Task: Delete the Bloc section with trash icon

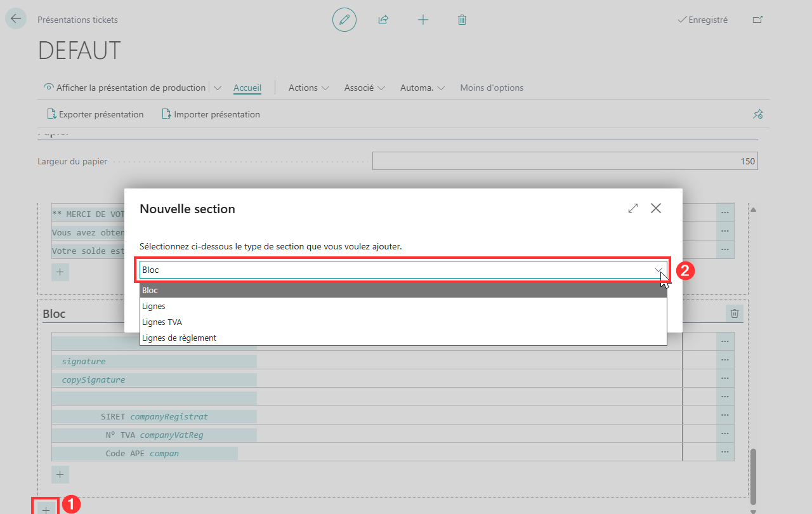Action: 734,313
